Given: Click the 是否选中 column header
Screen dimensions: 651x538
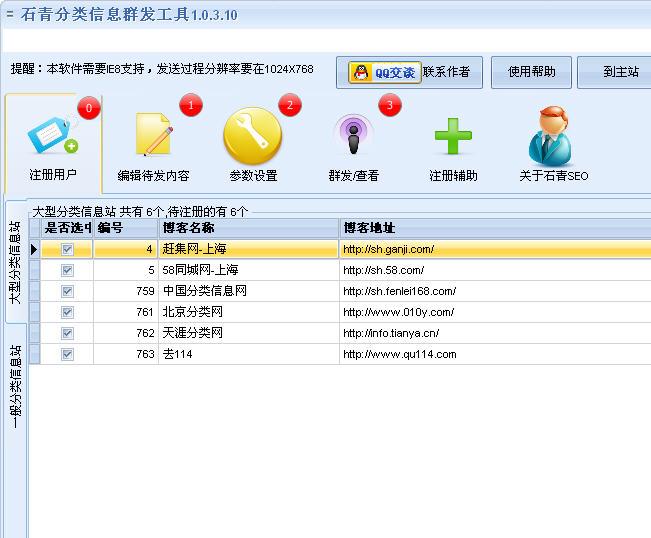Looking at the screenshot, I should click(67, 228).
